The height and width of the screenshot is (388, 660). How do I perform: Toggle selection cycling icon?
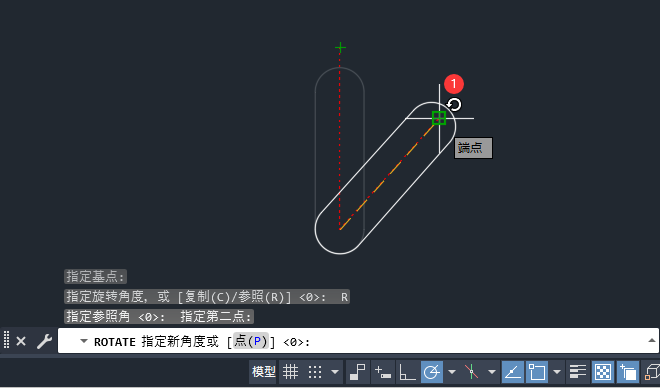[x=628, y=372]
